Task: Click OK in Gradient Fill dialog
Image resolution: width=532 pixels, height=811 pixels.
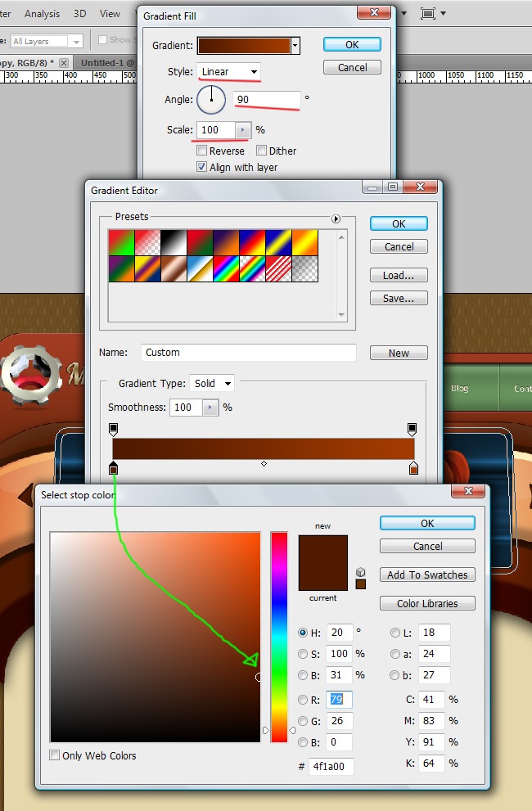Action: coord(353,44)
